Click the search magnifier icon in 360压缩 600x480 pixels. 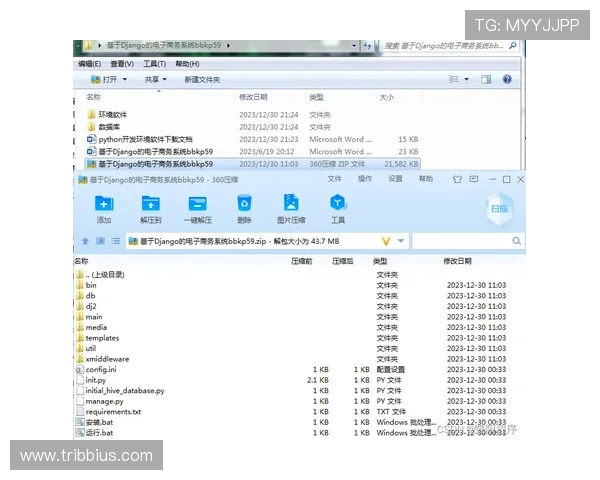coord(517,241)
